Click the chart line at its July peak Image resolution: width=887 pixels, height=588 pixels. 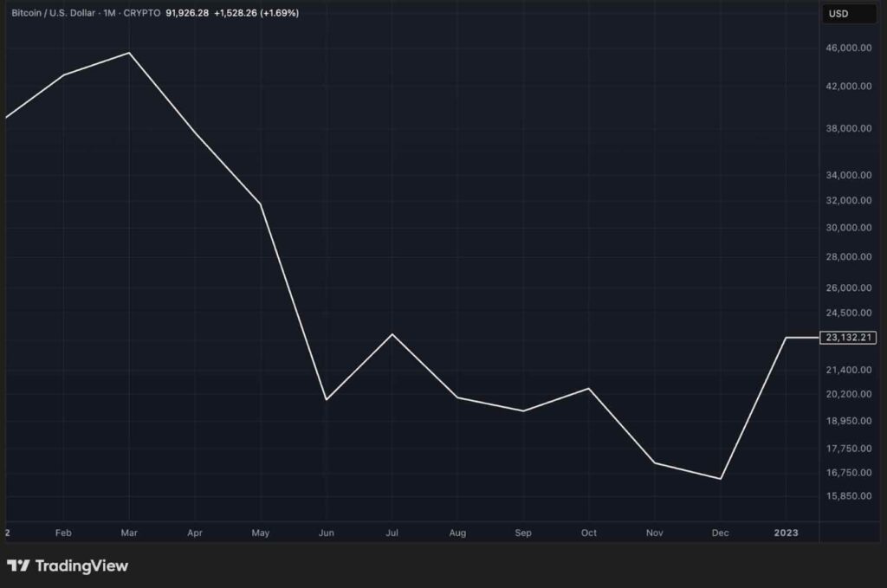click(x=392, y=333)
